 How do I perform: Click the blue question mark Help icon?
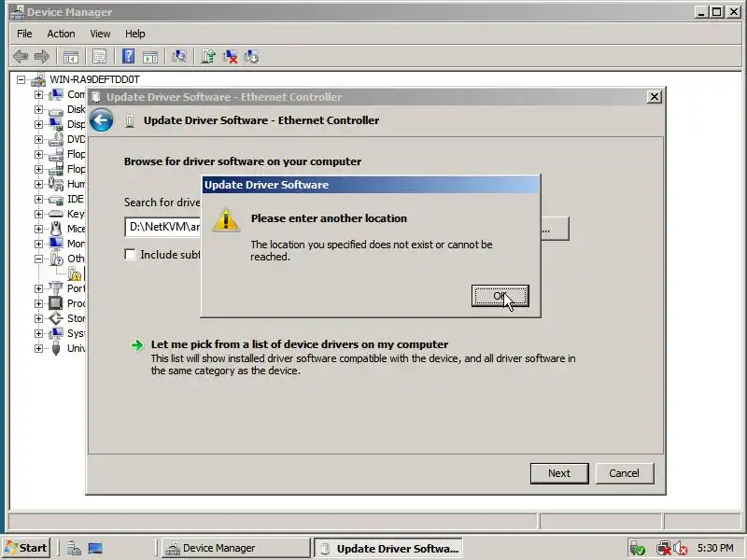click(128, 57)
